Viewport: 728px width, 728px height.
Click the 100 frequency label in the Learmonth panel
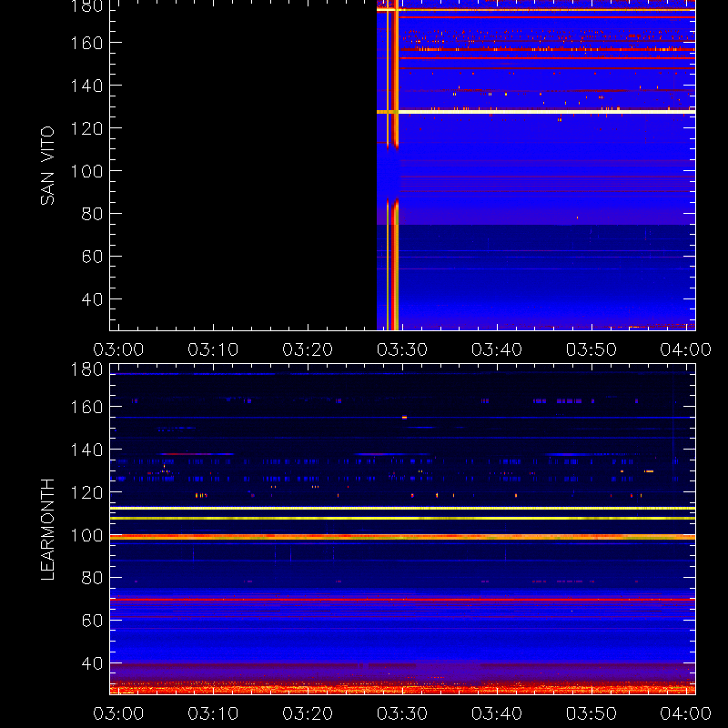[x=86, y=535]
